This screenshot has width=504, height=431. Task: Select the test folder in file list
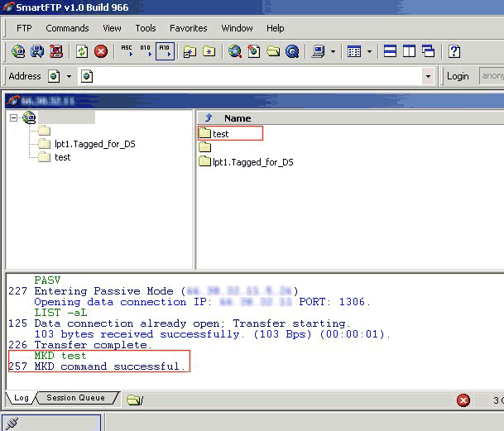[220, 133]
